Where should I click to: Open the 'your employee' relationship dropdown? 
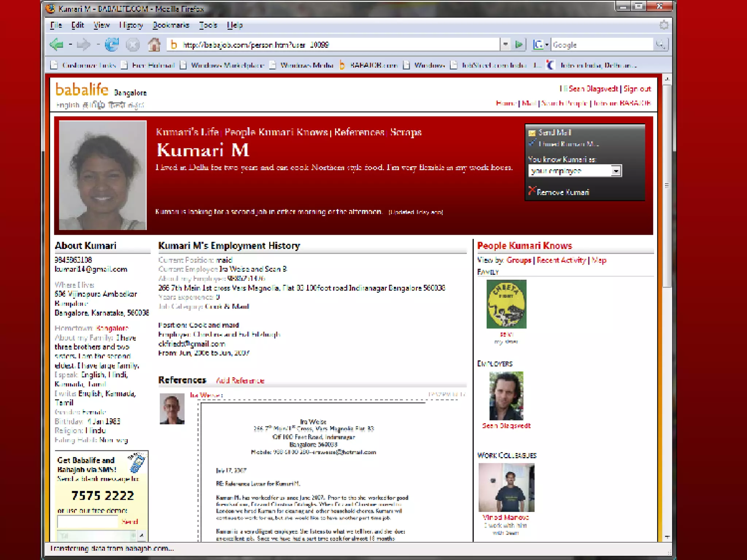616,171
